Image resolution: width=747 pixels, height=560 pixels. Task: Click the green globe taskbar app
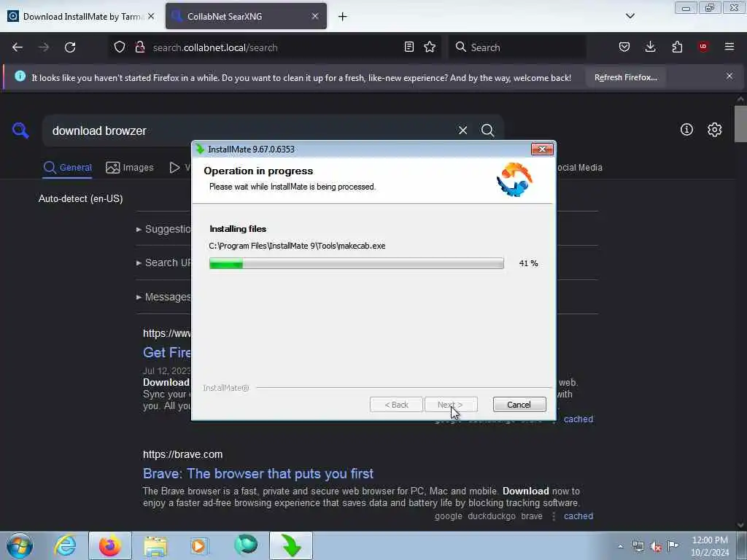(x=246, y=545)
